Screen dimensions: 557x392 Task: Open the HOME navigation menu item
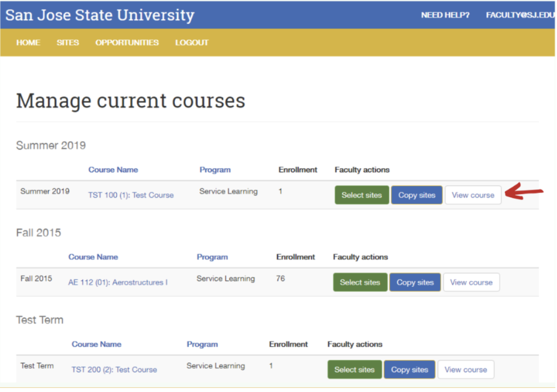pos(28,42)
